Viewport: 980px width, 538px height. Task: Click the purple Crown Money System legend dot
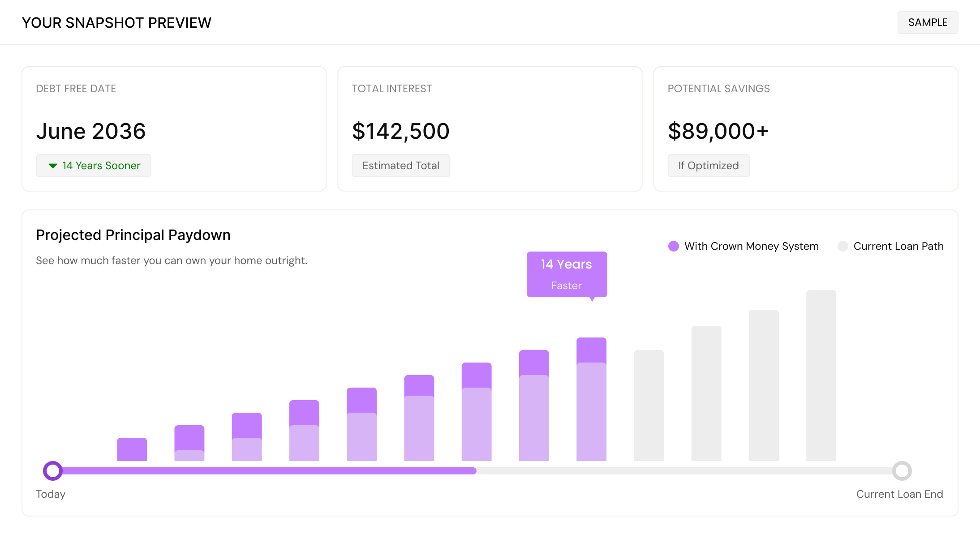673,246
